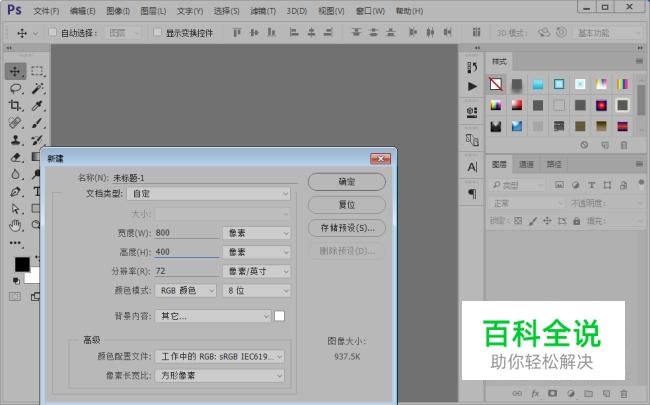This screenshot has height=405, width=650.
Task: Click the Align Top Edges icon
Action: click(236, 32)
